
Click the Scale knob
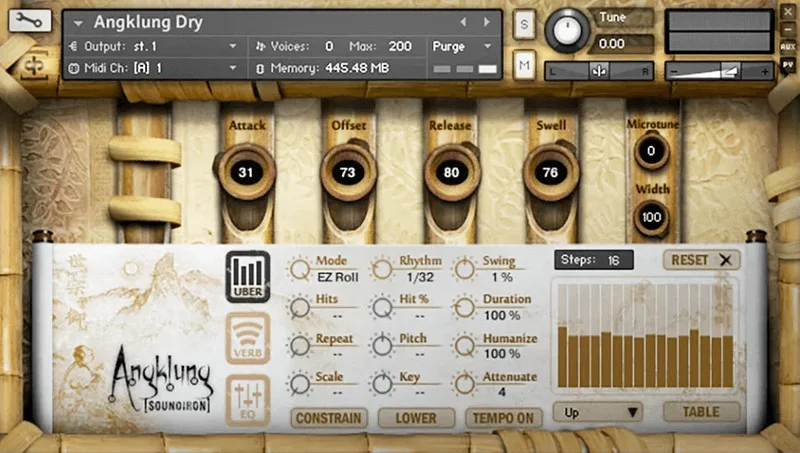[300, 384]
